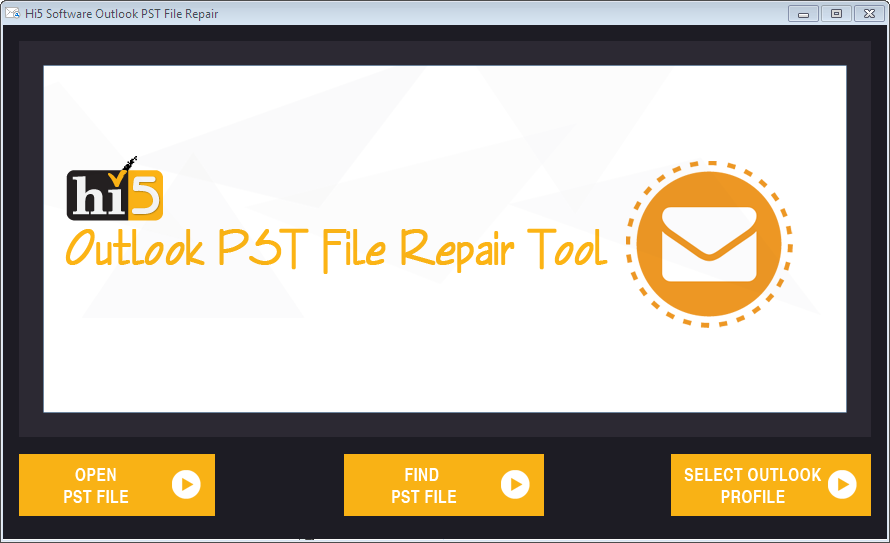Image resolution: width=890 pixels, height=543 pixels.
Task: Click the play arrow on Open PST File
Action: (186, 485)
